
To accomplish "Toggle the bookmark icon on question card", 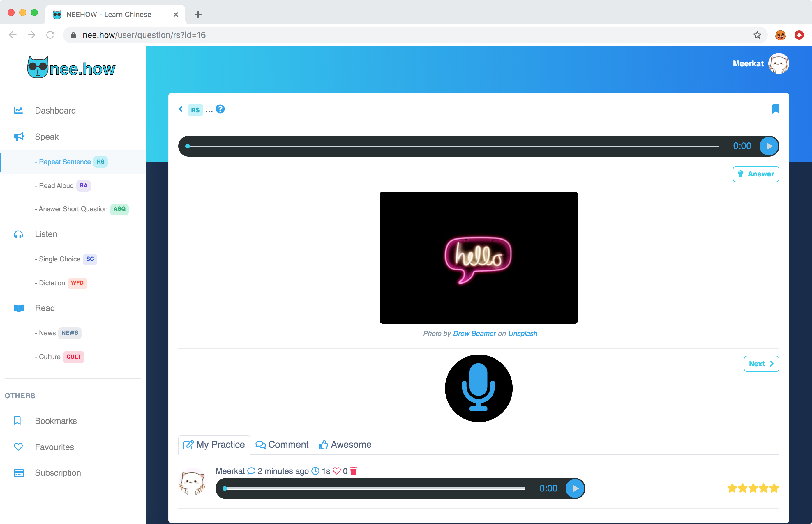I will click(x=775, y=109).
